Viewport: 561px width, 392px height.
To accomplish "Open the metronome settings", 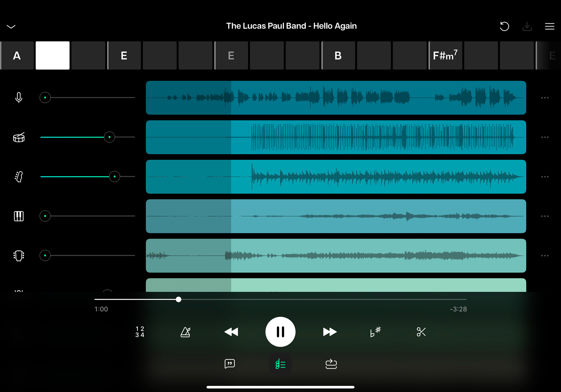I will click(185, 332).
